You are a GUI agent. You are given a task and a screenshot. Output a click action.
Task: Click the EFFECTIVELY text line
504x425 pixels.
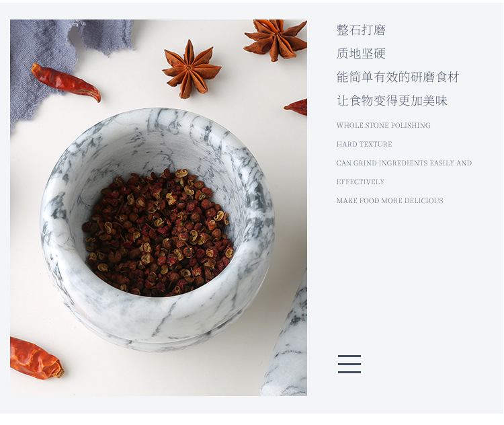coord(360,182)
